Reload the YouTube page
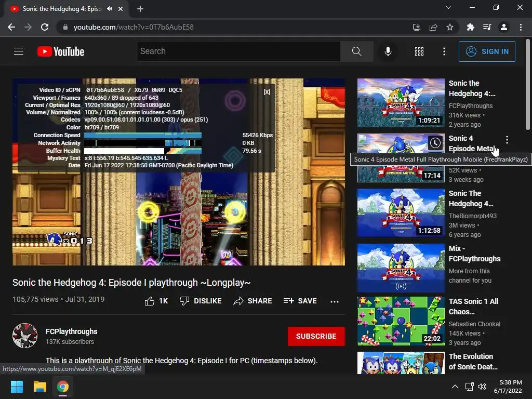Image resolution: width=532 pixels, height=399 pixels. click(x=45, y=27)
